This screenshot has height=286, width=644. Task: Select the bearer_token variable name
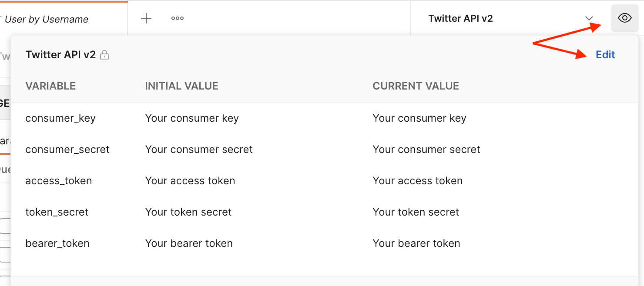point(57,243)
